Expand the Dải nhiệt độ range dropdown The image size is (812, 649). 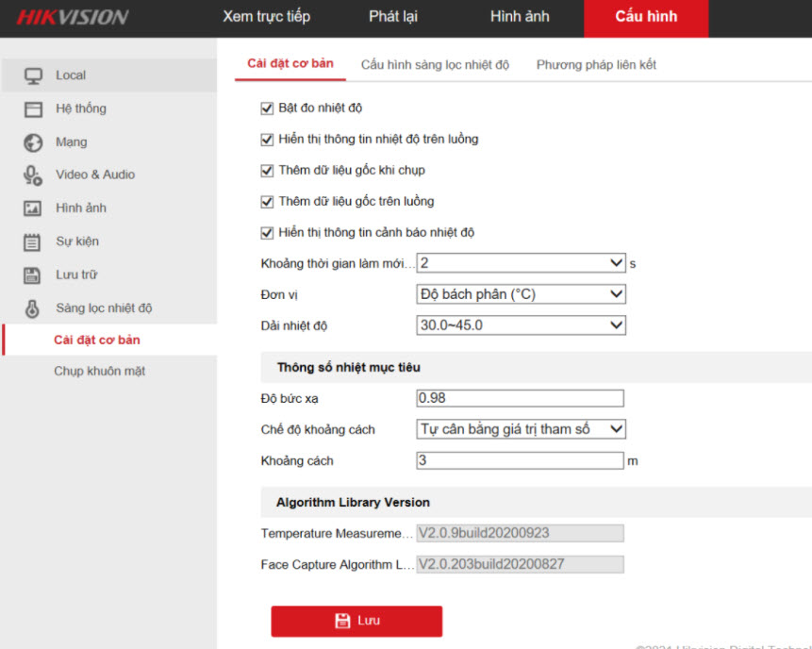point(521,325)
